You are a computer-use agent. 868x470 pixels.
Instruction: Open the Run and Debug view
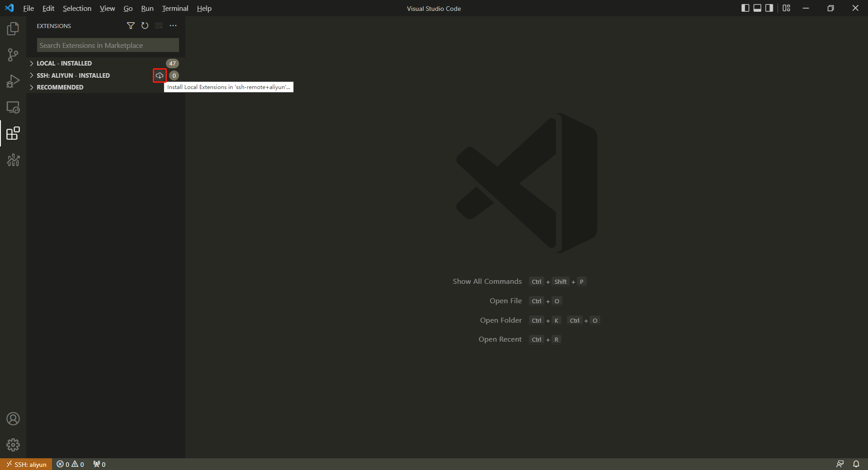click(13, 81)
